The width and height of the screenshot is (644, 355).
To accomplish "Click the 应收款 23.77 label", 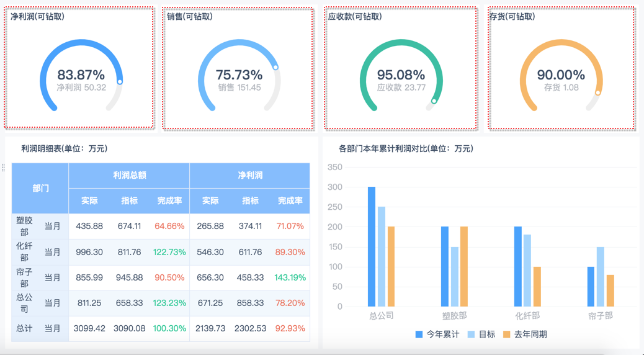I will tap(401, 88).
